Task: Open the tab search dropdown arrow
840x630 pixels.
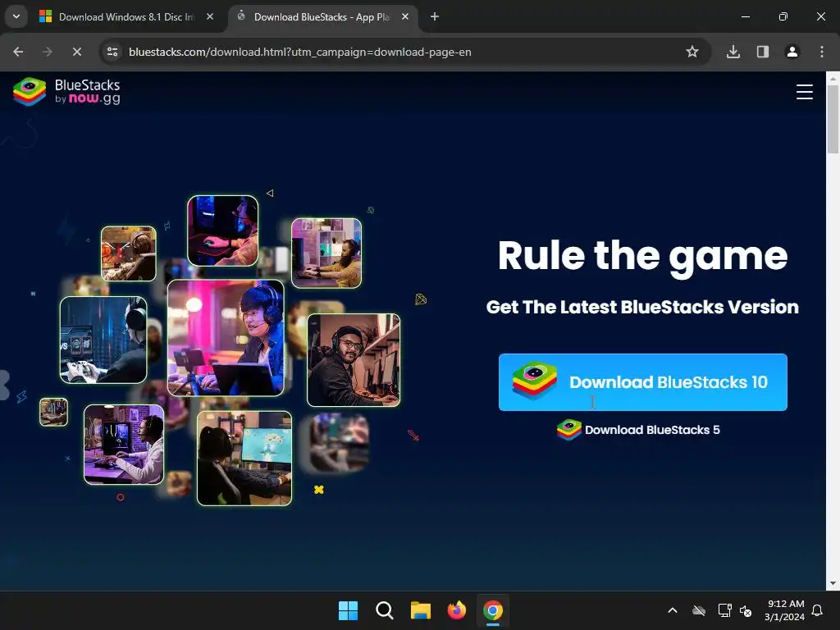Action: point(16,16)
